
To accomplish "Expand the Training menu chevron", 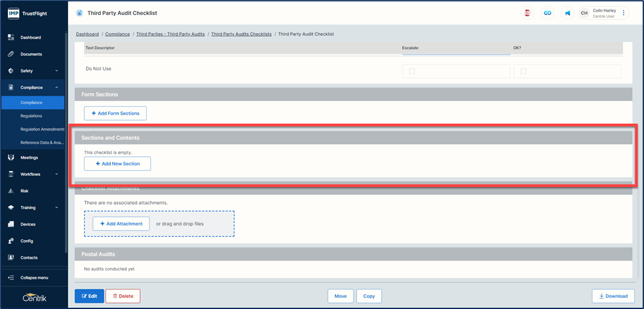I will click(56, 208).
